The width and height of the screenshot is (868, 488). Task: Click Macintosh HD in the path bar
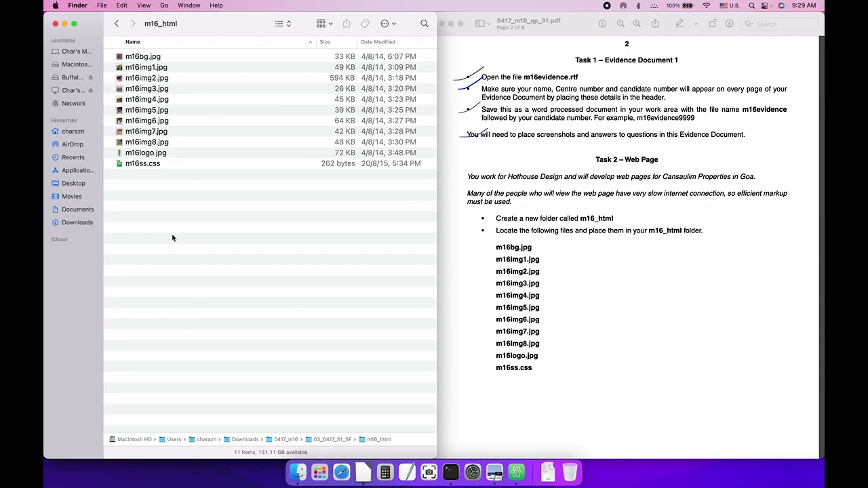tap(130, 439)
